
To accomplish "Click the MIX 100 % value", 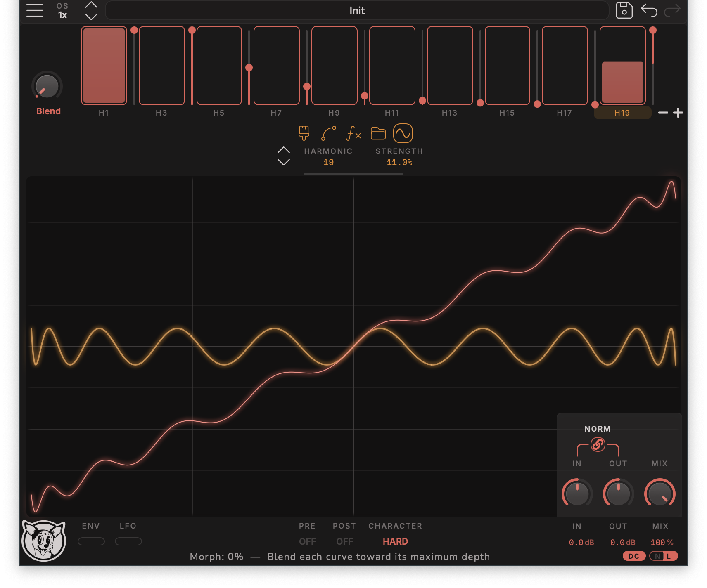I will tap(662, 542).
